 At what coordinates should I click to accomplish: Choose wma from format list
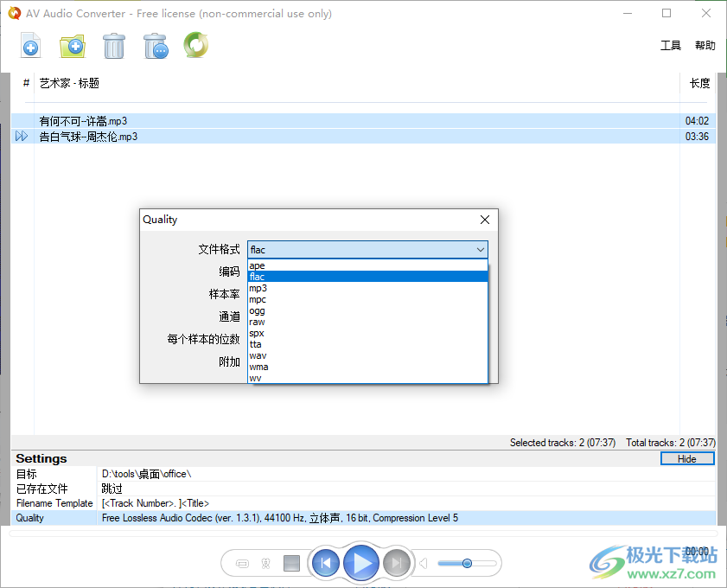(x=367, y=367)
